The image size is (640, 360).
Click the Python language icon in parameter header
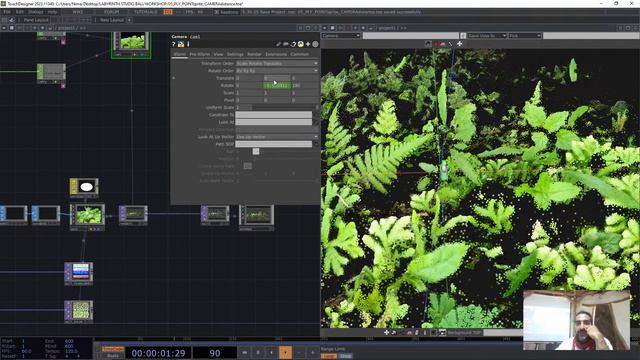pos(300,44)
